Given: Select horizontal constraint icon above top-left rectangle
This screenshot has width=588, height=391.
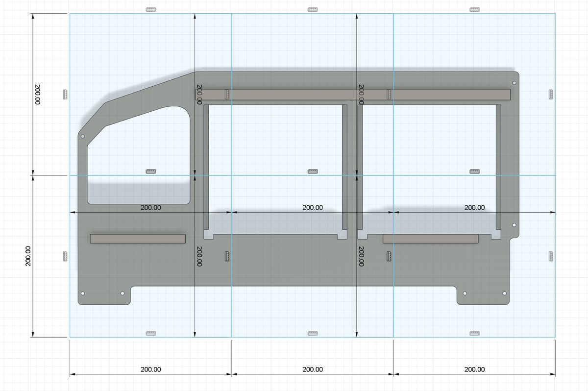Looking at the screenshot, I should coord(151,9).
